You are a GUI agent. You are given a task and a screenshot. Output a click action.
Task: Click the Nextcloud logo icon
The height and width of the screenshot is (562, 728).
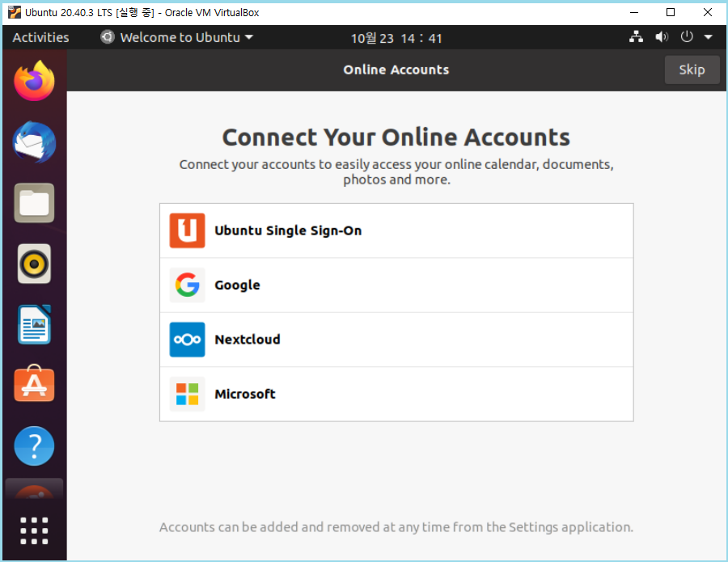187,340
